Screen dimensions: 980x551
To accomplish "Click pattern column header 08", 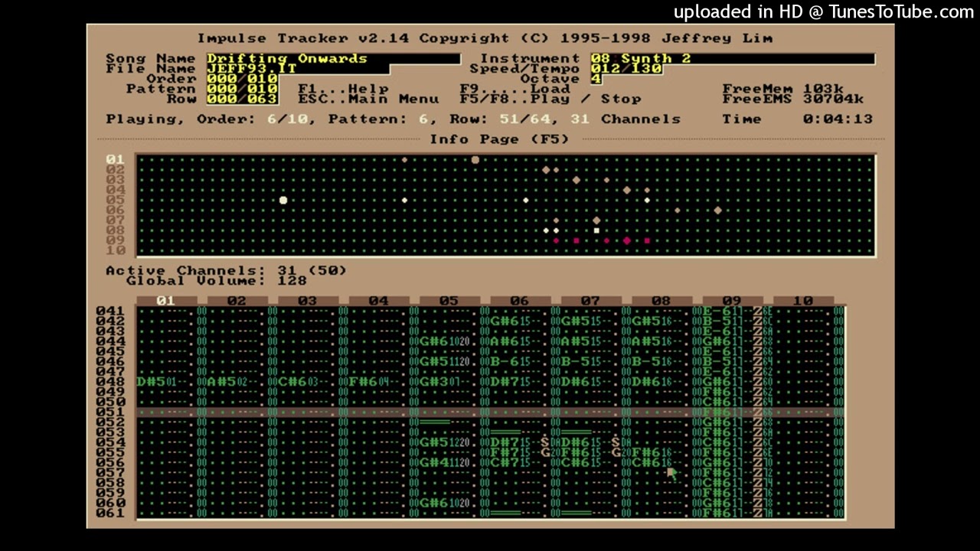I will pyautogui.click(x=661, y=301).
